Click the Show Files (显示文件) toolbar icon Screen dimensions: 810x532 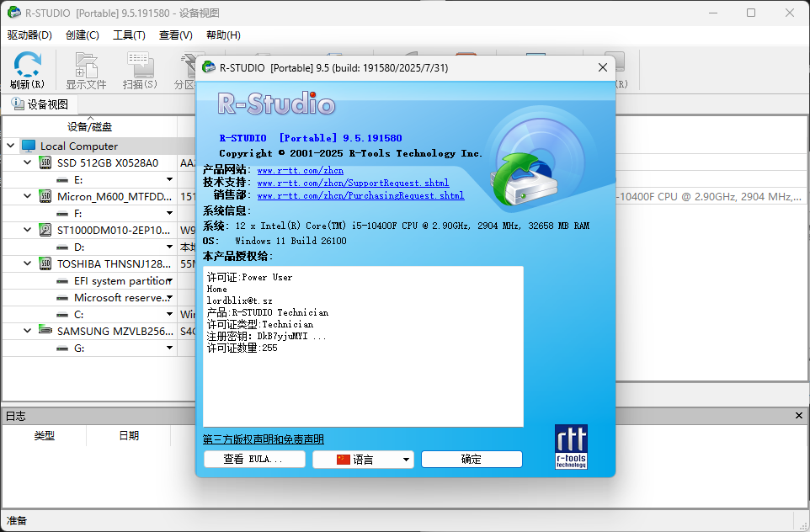(86, 64)
